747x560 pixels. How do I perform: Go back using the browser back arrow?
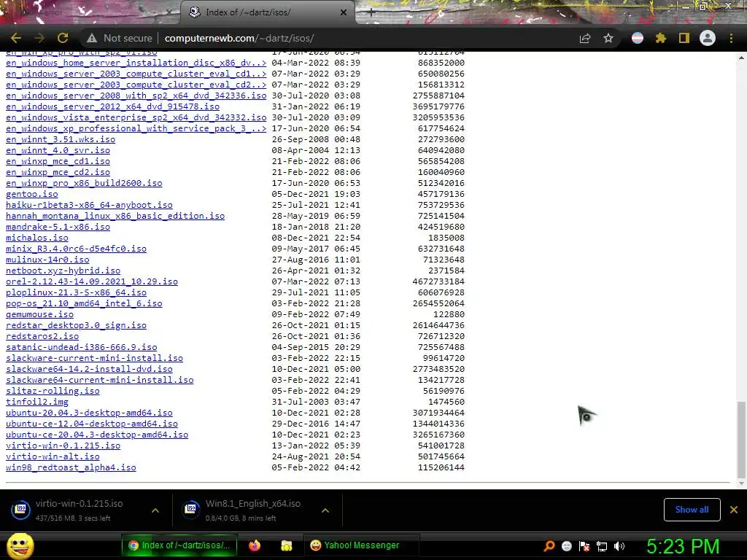coord(16,38)
